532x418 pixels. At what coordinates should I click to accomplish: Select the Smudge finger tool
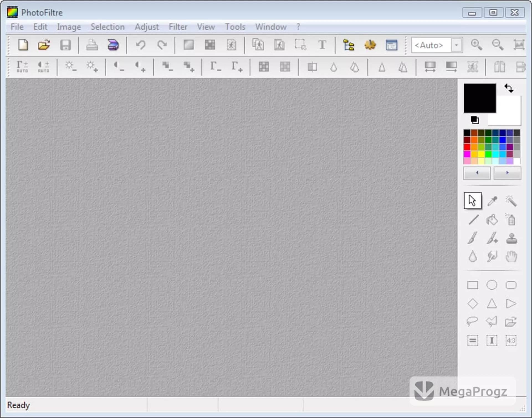tap(492, 257)
